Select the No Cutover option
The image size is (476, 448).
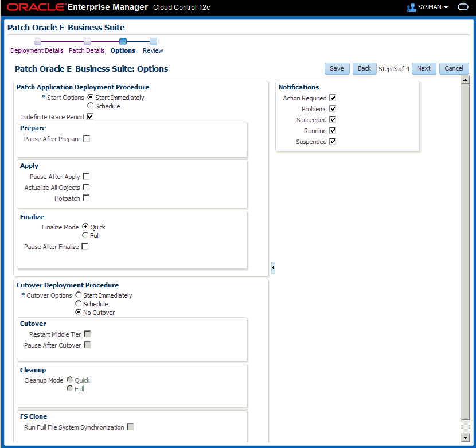click(79, 312)
